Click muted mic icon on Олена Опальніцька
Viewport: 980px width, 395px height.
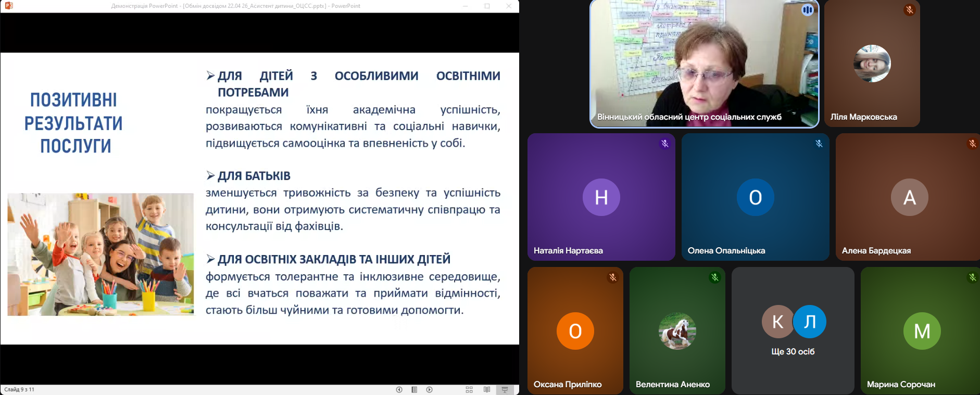point(819,144)
